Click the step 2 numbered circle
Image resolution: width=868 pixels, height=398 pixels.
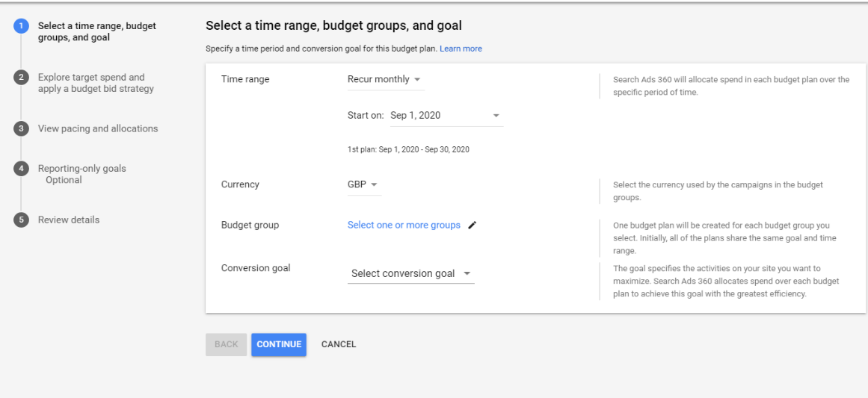[x=21, y=78]
